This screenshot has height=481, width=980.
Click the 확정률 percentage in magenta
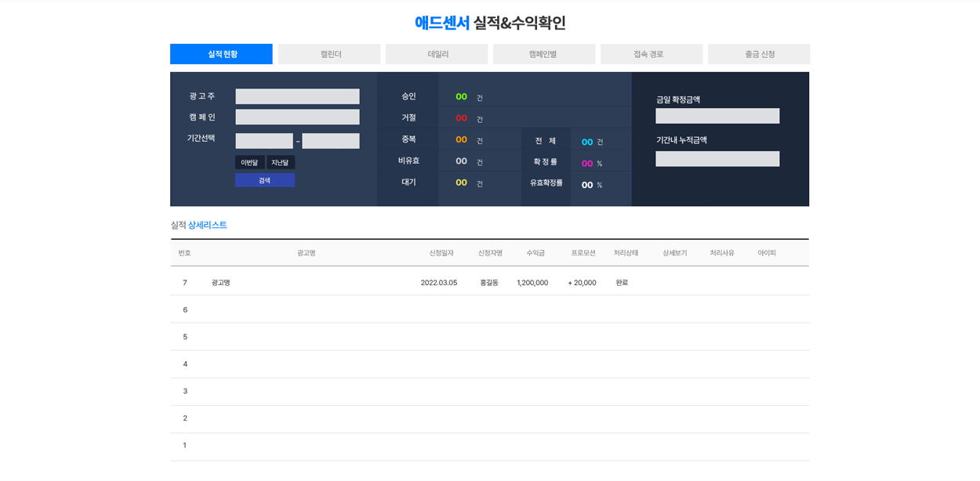point(587,163)
